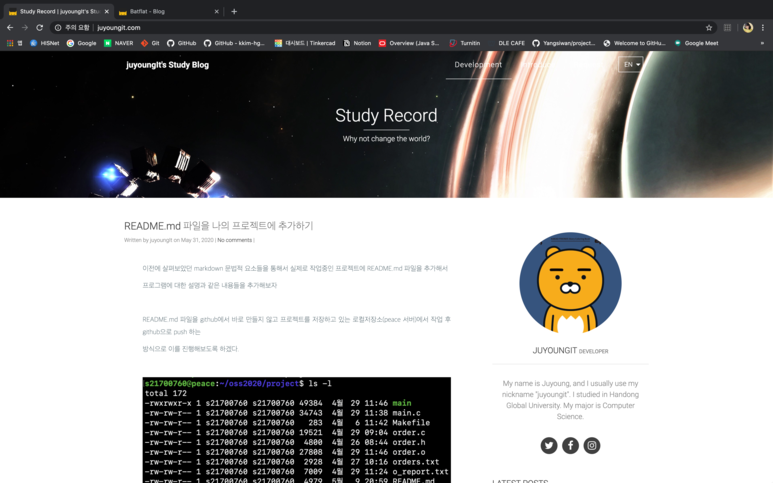
Task: Open the DLE CAFE bookmark
Action: tap(511, 43)
